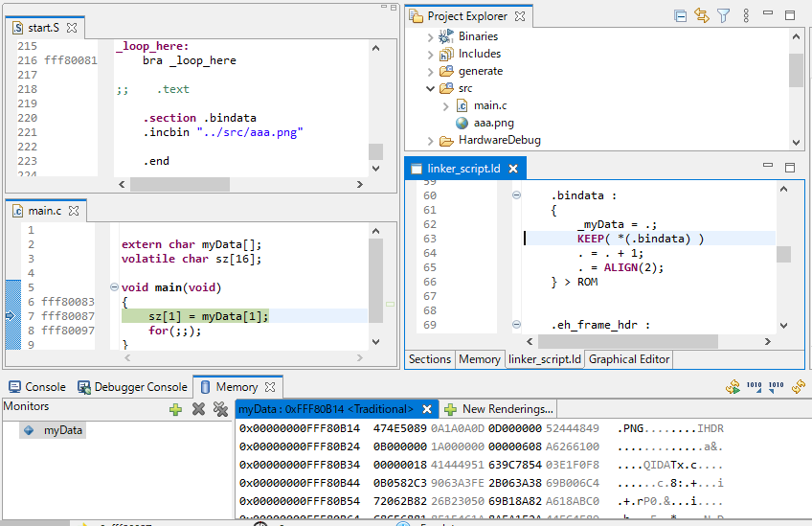This screenshot has height=526, width=812.
Task: Select aaa.png globe icon in Project Explorer
Action: [x=462, y=124]
